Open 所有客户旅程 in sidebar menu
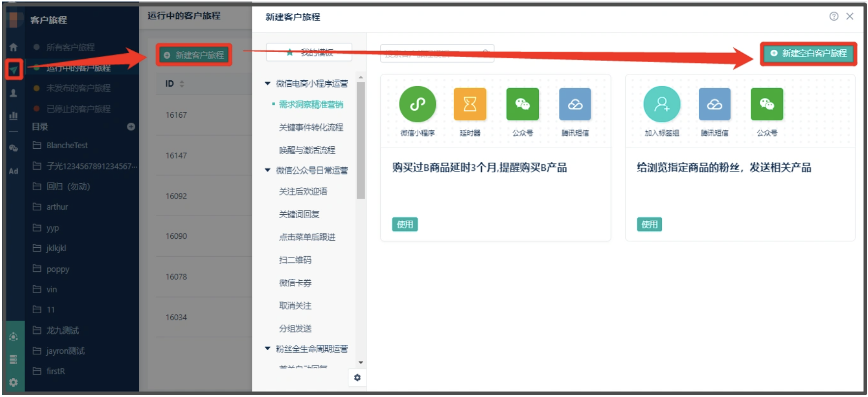The height and width of the screenshot is (397, 868). [x=70, y=47]
